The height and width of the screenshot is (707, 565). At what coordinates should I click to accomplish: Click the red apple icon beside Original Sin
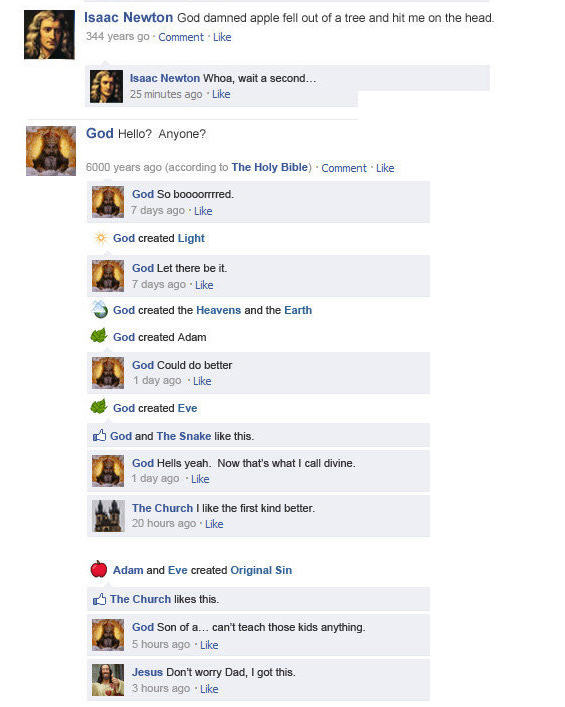tap(99, 569)
